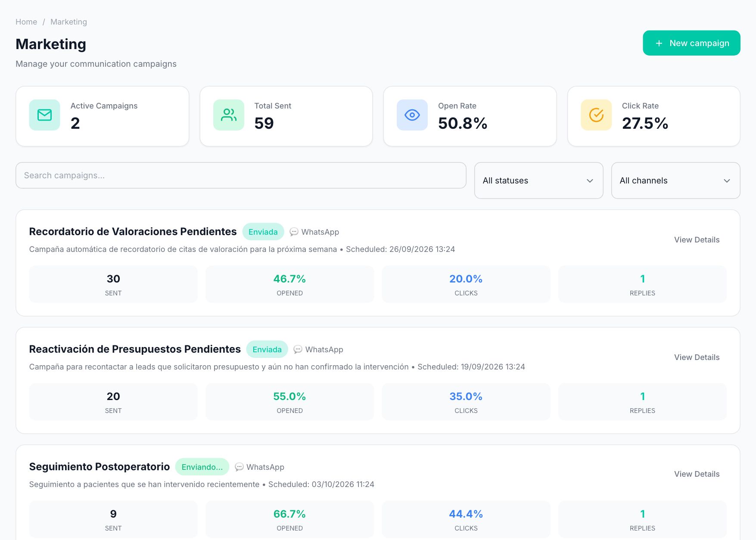The height and width of the screenshot is (540, 756).
Task: Select campaign title Recordatorio de Valoraciones Pendientes
Action: click(133, 232)
